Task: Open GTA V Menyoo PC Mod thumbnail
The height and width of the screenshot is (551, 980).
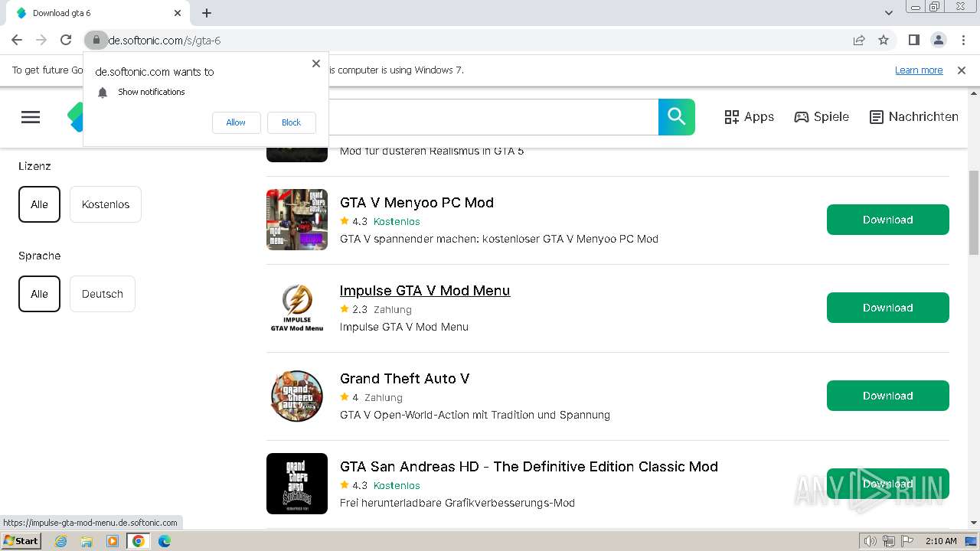Action: click(297, 220)
